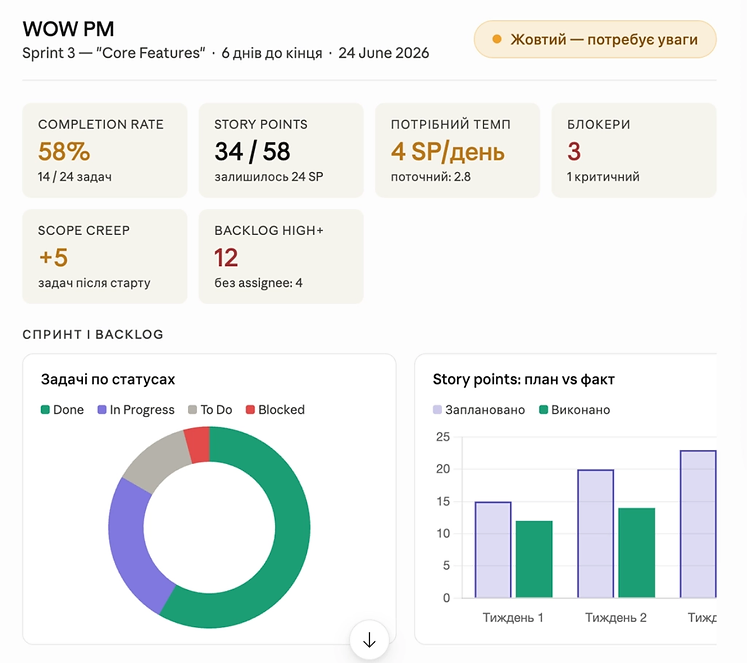This screenshot has height=663, width=747.
Task: Click the WOW PM title
Action: tap(68, 29)
